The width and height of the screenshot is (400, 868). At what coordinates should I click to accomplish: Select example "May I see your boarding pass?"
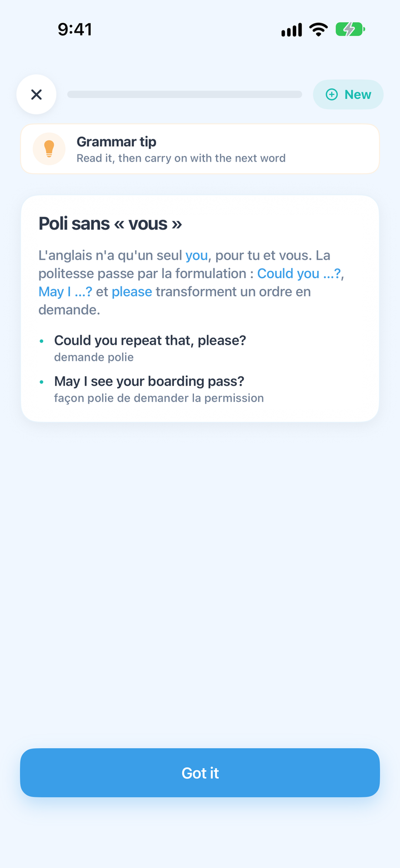(x=149, y=381)
